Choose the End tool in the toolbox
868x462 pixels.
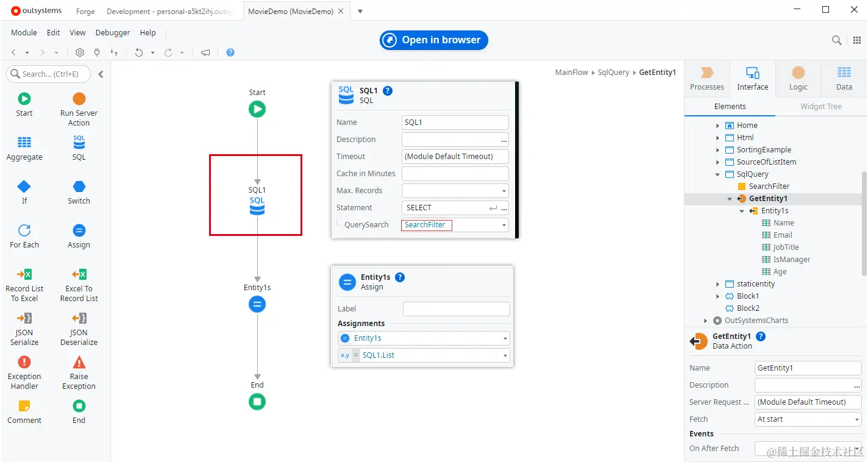click(x=79, y=411)
